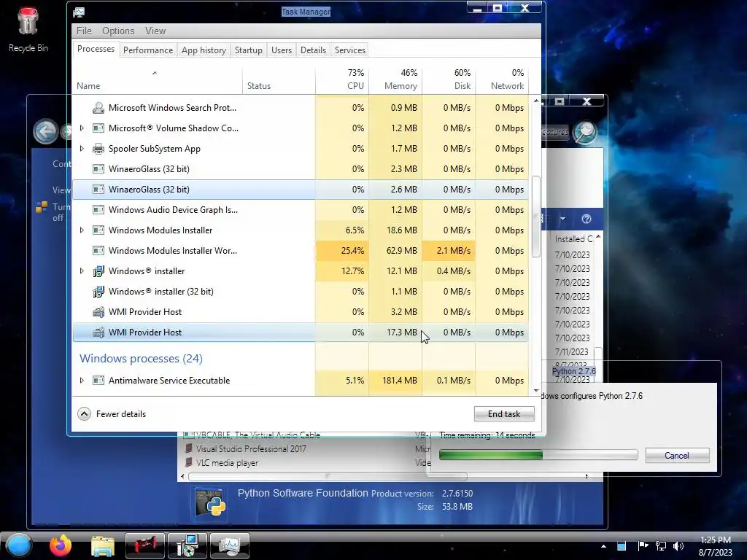The width and height of the screenshot is (747, 560).
Task: Click the Task Manager taskbar button
Action: coord(230,545)
